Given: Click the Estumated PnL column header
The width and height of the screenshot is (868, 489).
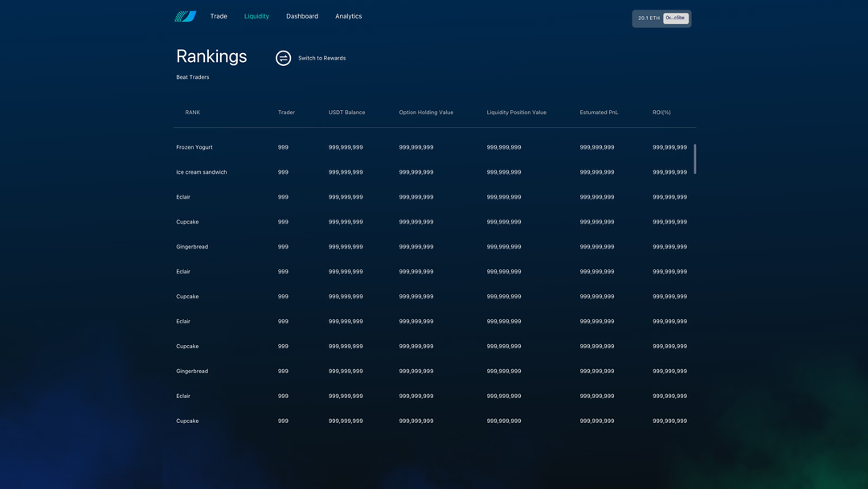Looking at the screenshot, I should coord(599,113).
